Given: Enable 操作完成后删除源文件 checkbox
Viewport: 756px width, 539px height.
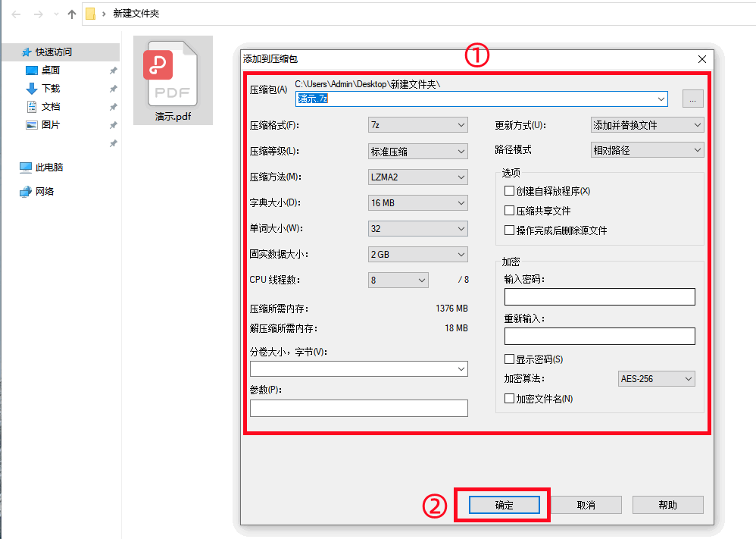Looking at the screenshot, I should (x=508, y=230).
